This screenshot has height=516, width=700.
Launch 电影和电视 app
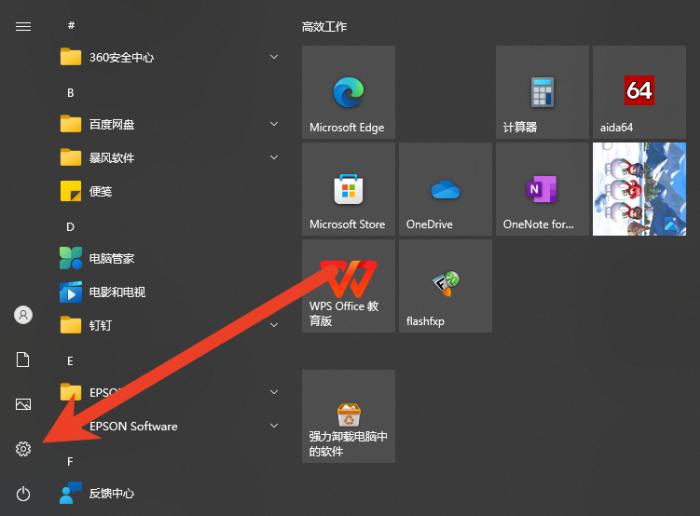tap(170, 292)
